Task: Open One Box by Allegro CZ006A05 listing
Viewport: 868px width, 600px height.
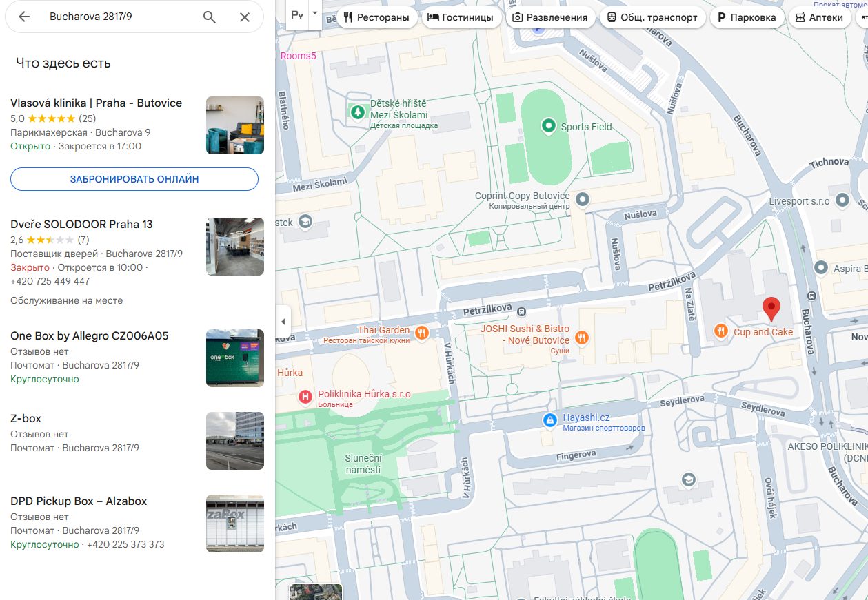Action: pos(90,336)
